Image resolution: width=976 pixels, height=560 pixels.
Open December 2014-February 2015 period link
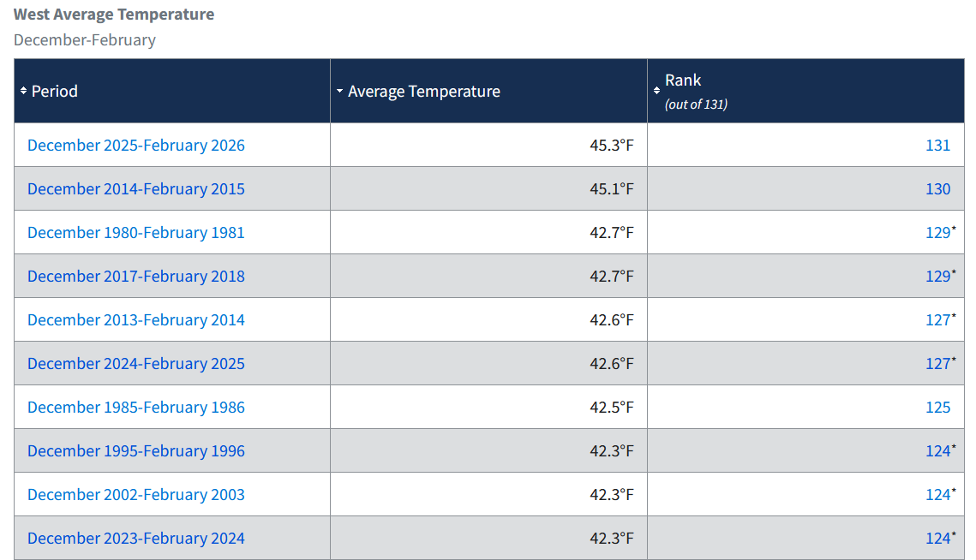(136, 189)
